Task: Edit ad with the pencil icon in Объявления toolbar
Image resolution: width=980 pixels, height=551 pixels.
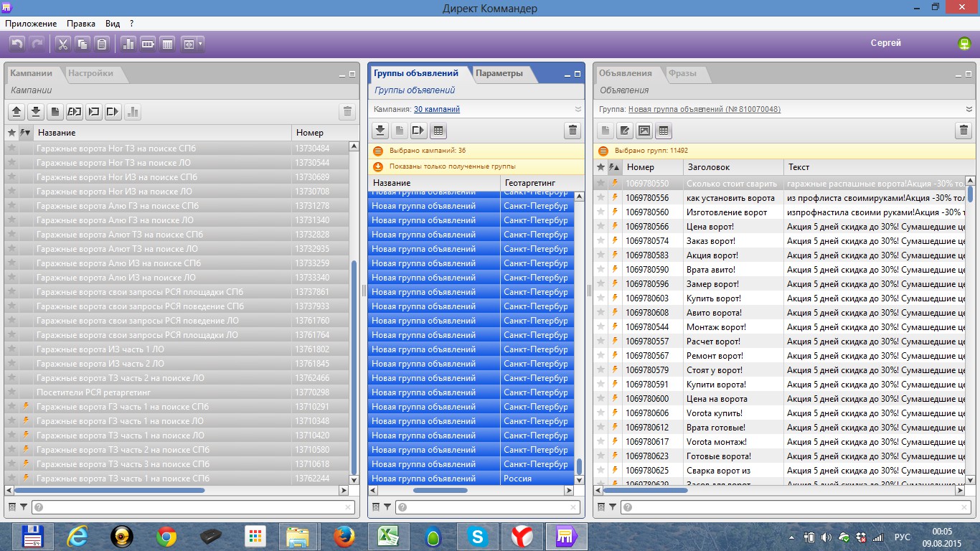Action: (625, 131)
